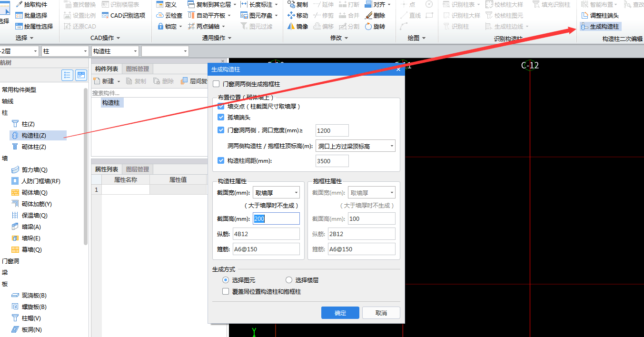The width and height of the screenshot is (644, 337).
Task: Toggle 门窗洞两侧 opening width checkbox
Action: [x=221, y=130]
